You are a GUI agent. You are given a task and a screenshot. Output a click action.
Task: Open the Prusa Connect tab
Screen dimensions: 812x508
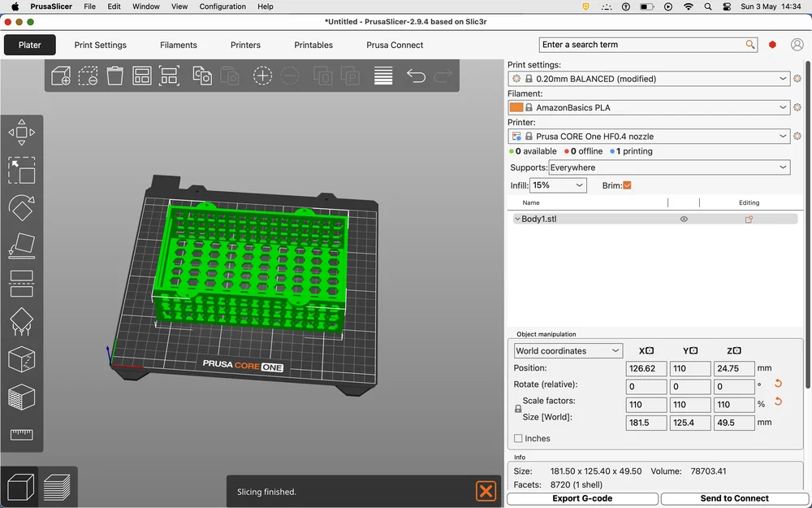395,45
